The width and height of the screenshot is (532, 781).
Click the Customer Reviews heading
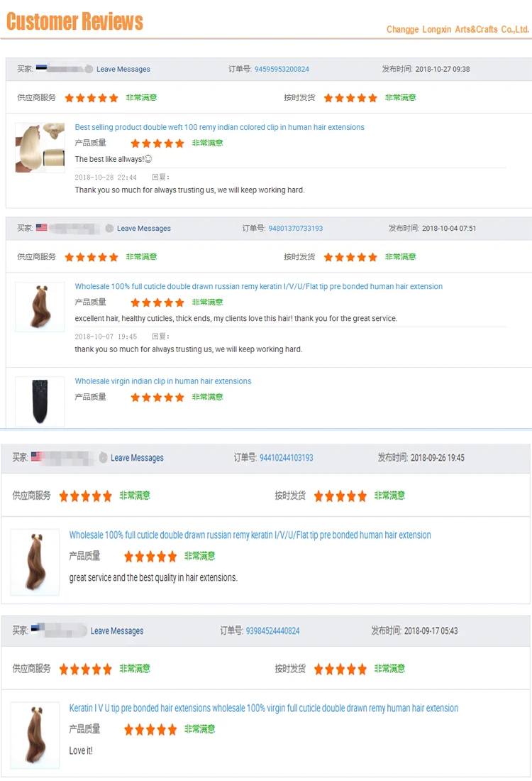(x=74, y=21)
